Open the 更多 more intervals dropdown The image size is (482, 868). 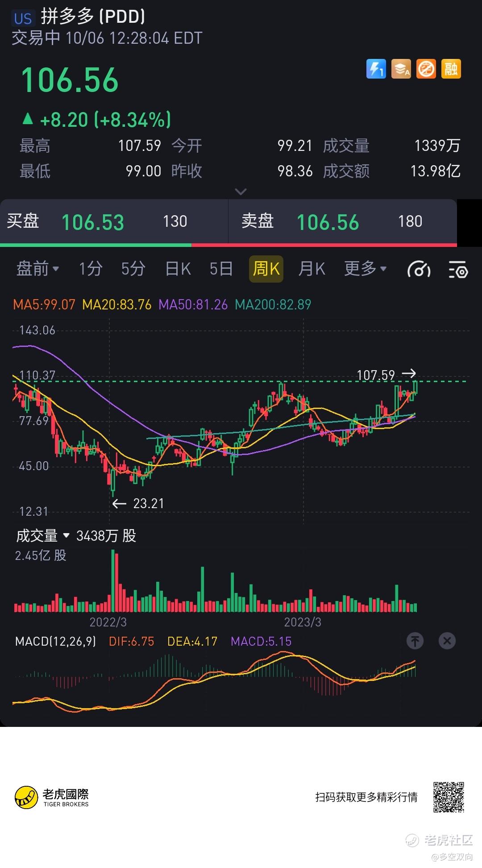[x=365, y=269]
